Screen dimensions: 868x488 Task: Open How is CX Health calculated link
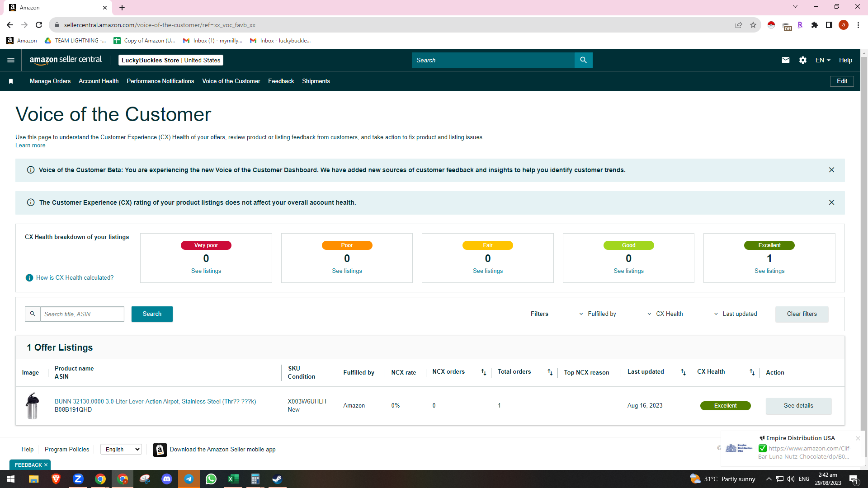(x=75, y=278)
